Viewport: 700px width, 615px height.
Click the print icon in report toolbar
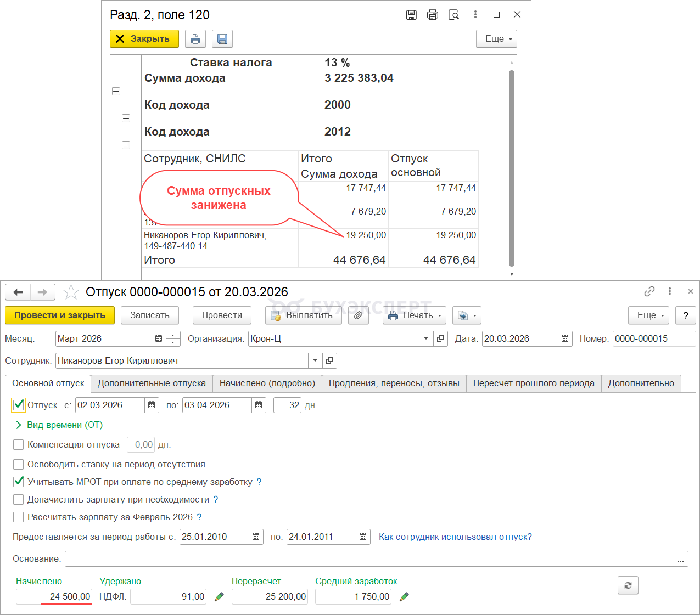(x=195, y=39)
